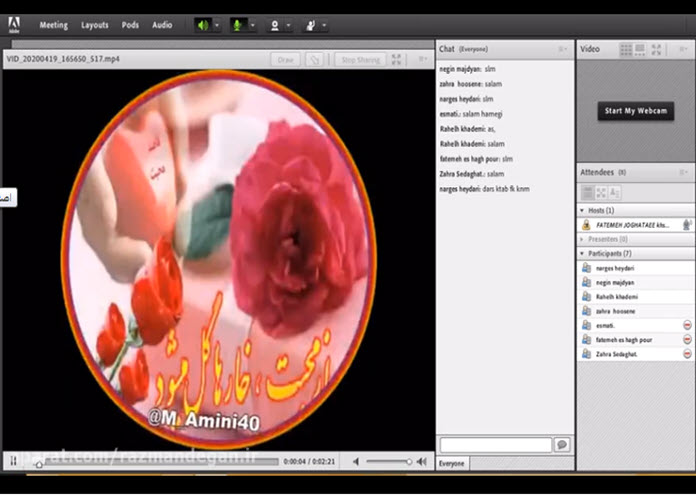
Task: Open the Video pod options menu
Action: click(683, 49)
